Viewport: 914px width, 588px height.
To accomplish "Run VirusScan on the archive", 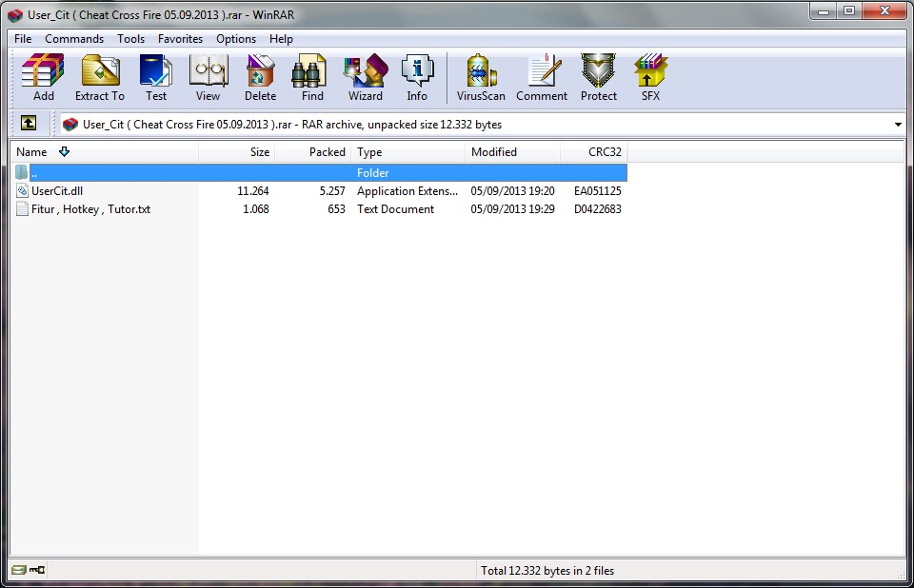I will 481,77.
